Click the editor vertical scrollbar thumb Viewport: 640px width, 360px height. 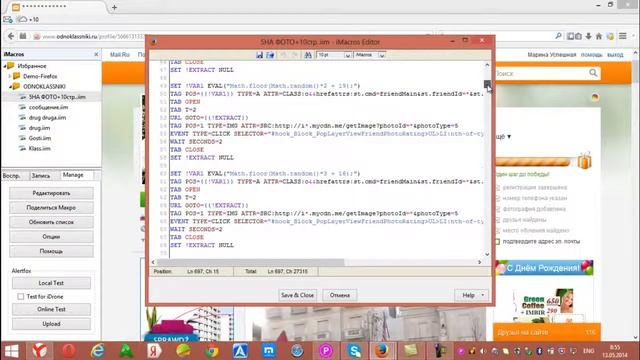[x=487, y=84]
